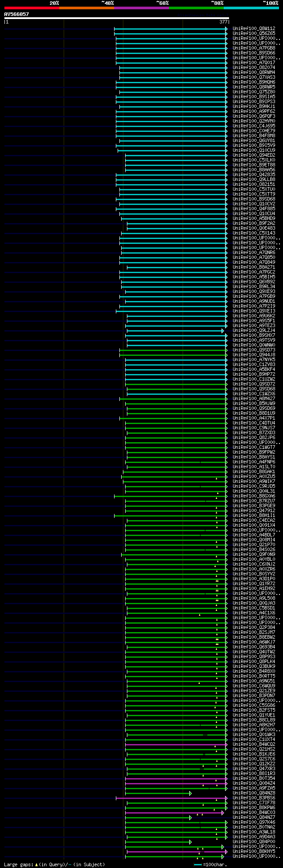
Task: Select the query name AV566057
Action: (x=17, y=14)
